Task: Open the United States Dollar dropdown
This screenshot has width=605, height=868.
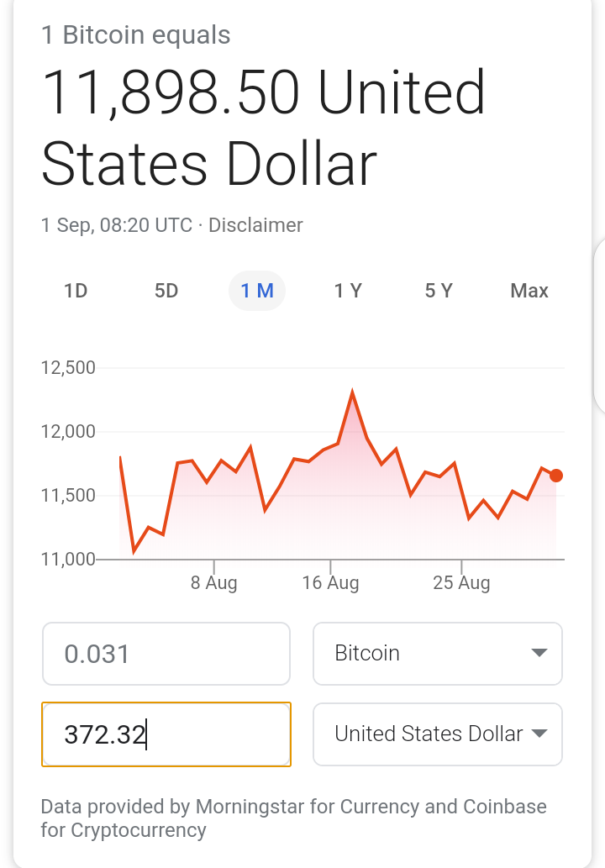Action: (438, 734)
